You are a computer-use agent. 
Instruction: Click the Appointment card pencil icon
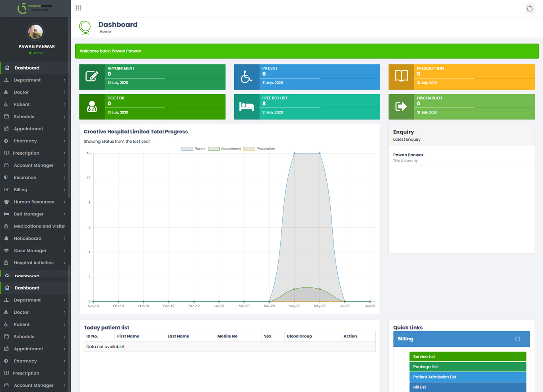(x=92, y=76)
